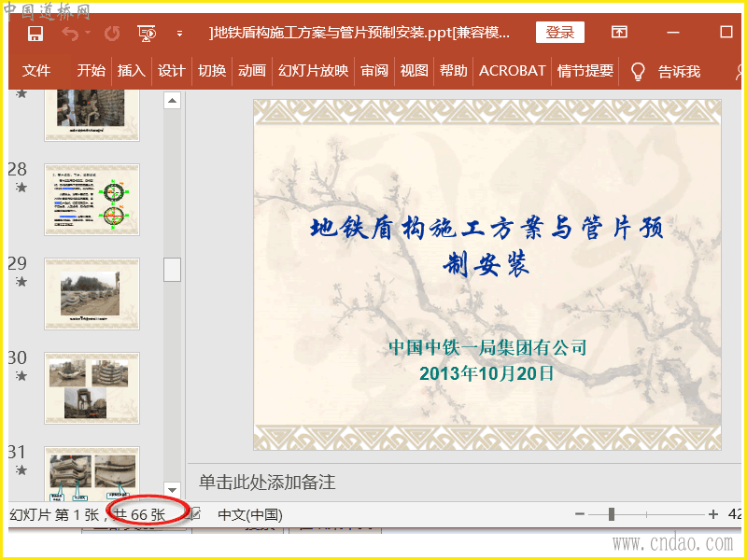Click the zoom in plus button
Viewport: 747px width, 560px height.
pos(713,514)
